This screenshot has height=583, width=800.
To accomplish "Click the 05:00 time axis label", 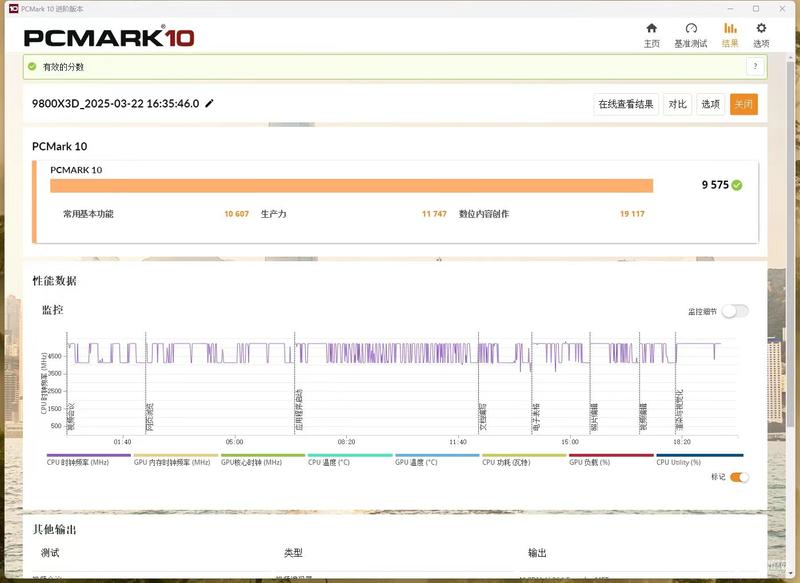I will 235,442.
